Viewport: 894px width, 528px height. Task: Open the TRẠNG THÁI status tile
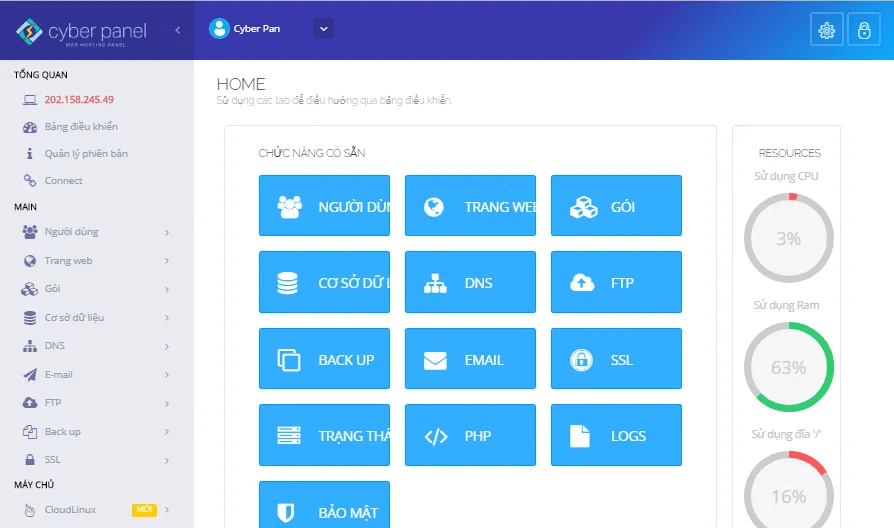click(324, 435)
